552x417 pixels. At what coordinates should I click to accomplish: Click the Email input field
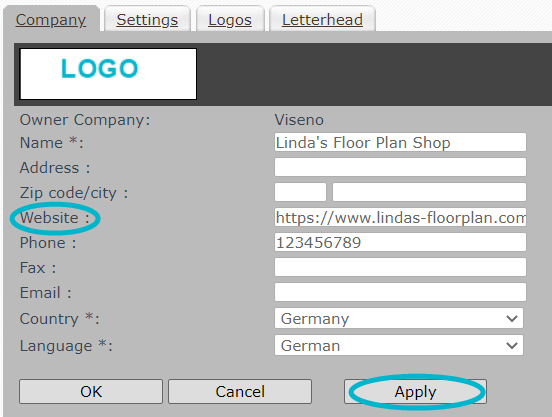pyautogui.click(x=400, y=292)
